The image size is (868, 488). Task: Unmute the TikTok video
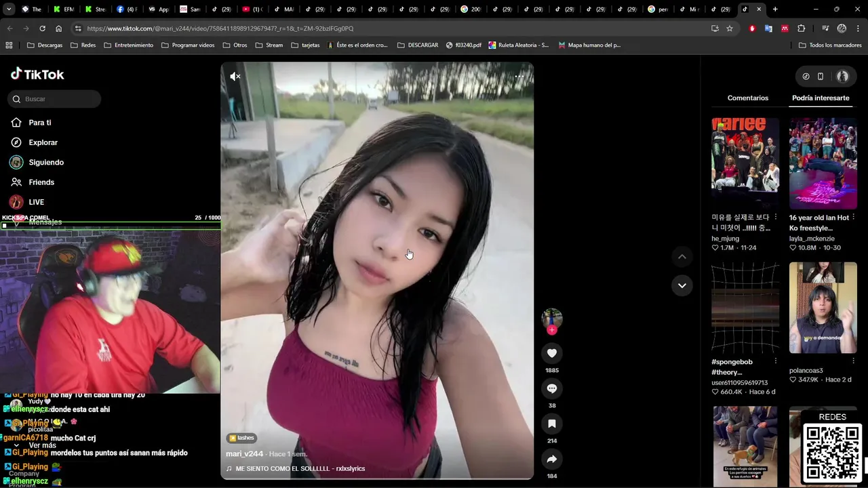[235, 77]
